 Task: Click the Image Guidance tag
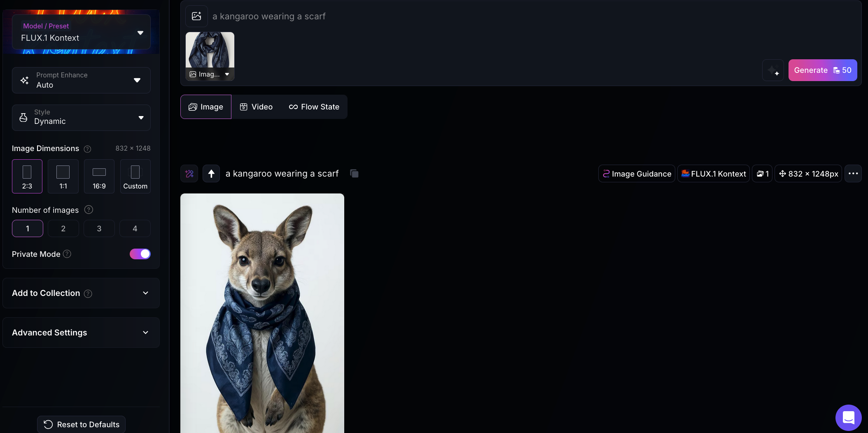637,174
